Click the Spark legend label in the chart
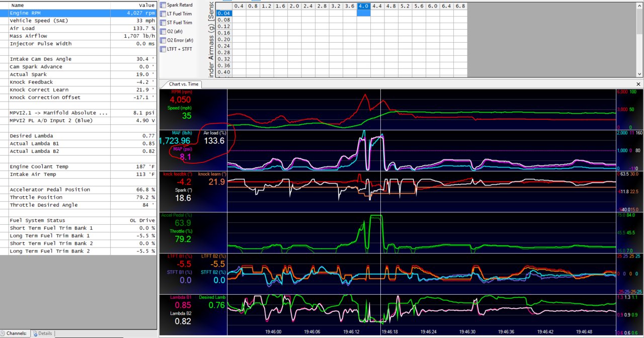 coord(183,190)
